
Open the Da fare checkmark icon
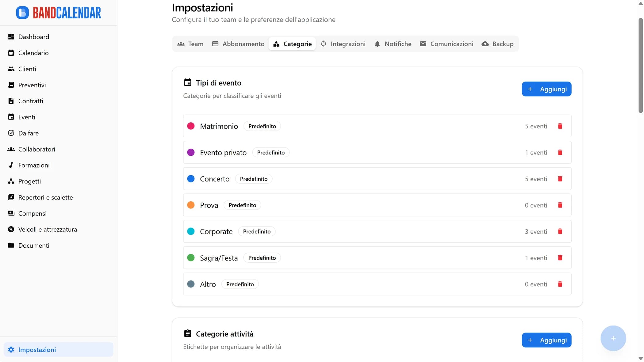point(11,133)
